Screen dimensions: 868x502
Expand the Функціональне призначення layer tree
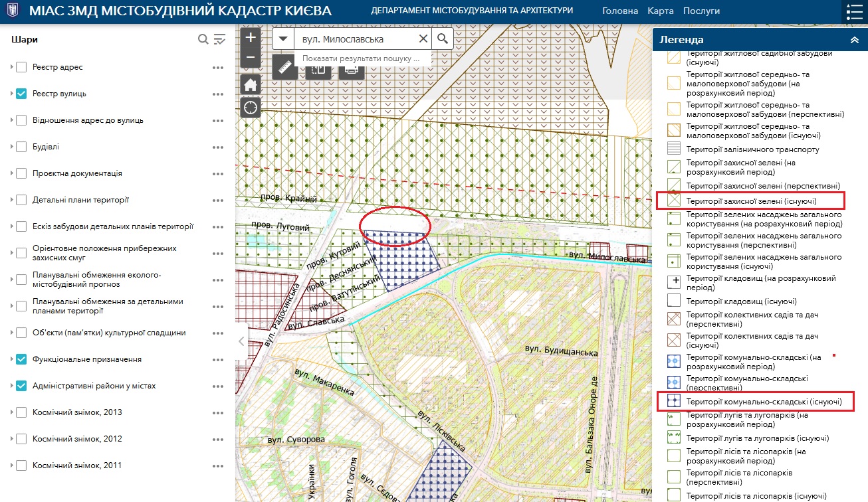12,359
